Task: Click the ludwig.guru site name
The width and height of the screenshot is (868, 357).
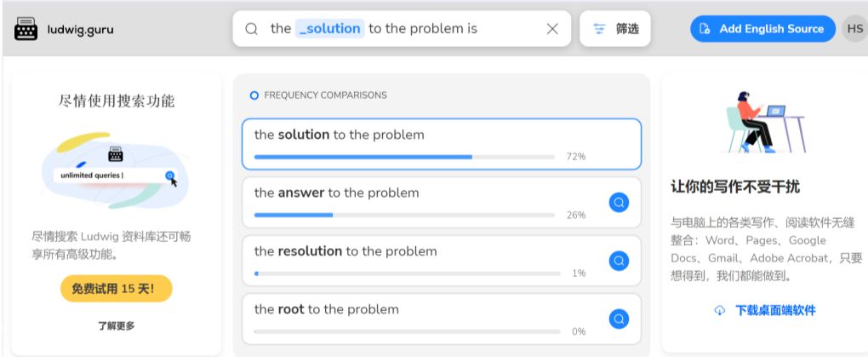Action: pyautogui.click(x=80, y=30)
